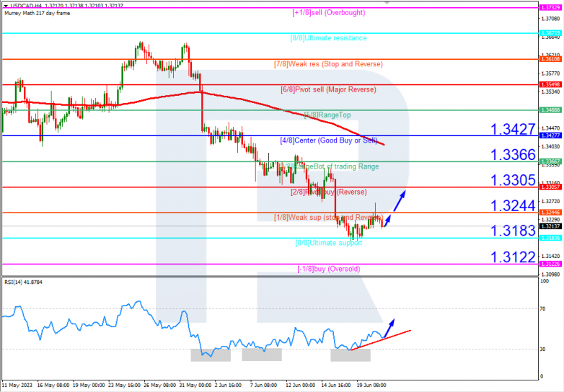The height and width of the screenshot is (392, 564).
Task: Click the [0/8]Ultimate support label
Action: coord(329,243)
